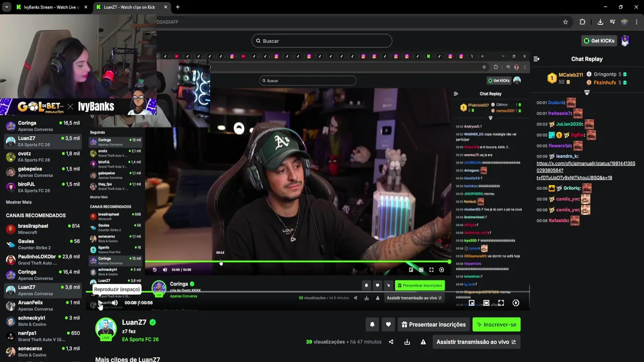Click the Get KICKs button

point(598,41)
